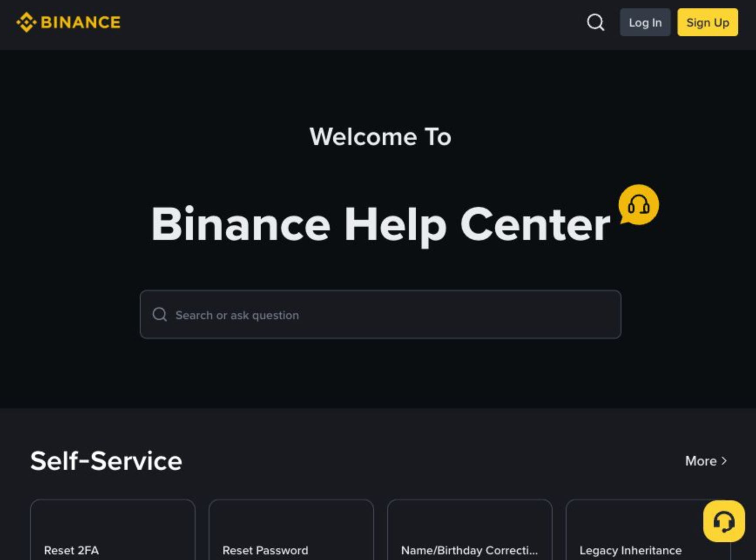Click magnifier icon inside the search field
756x560 pixels.
coord(160,314)
